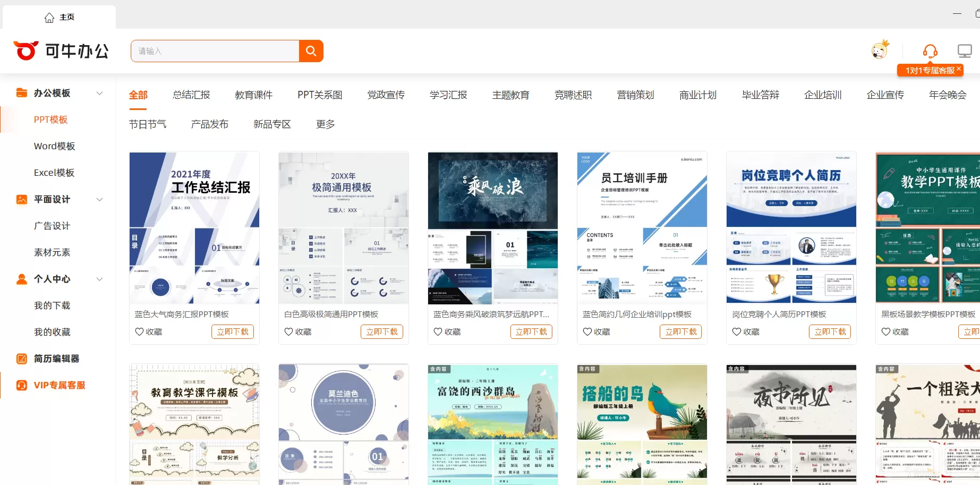
Task: Open 素材元素 in the sidebar
Action: pyautogui.click(x=52, y=252)
